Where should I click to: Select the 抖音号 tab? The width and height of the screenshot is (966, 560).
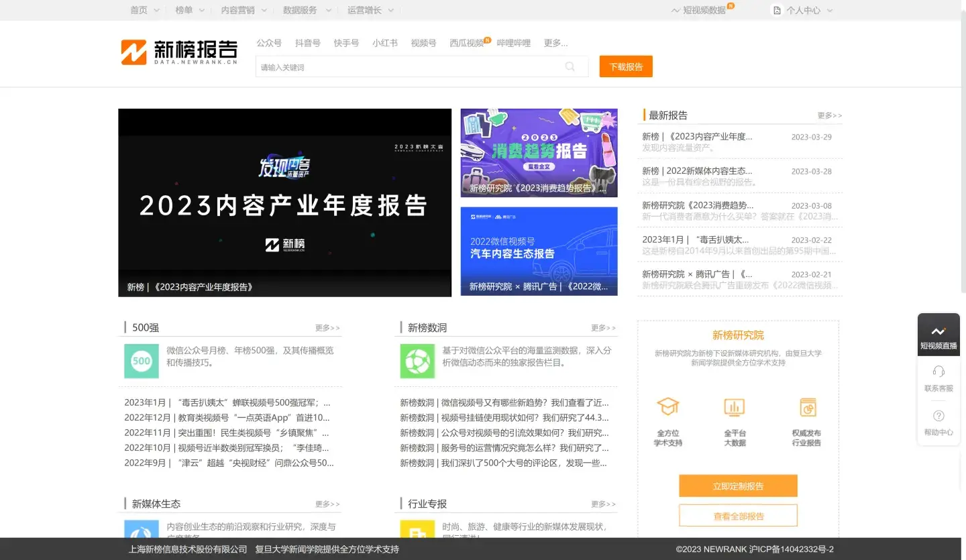pos(308,43)
